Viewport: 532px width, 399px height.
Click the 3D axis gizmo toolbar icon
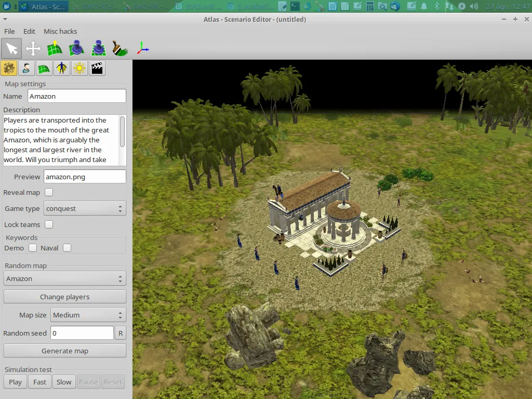coord(142,48)
